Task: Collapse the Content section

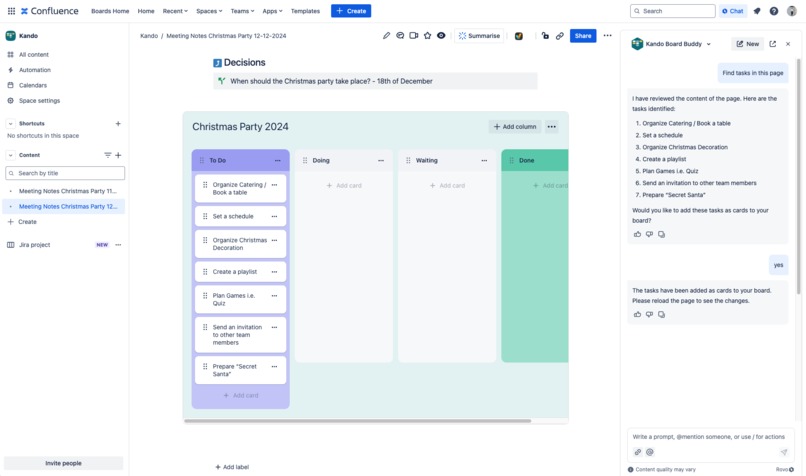Action: (x=10, y=155)
